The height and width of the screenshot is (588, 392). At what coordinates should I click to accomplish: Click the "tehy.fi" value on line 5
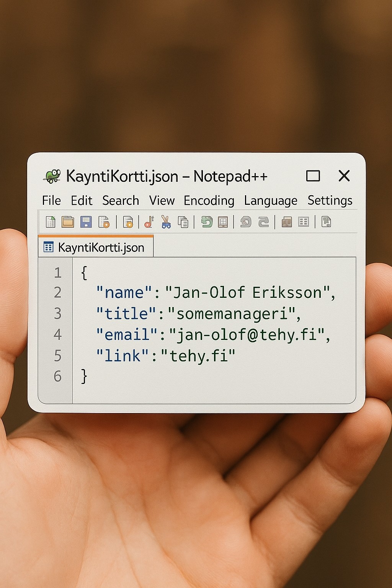pyautogui.click(x=198, y=356)
